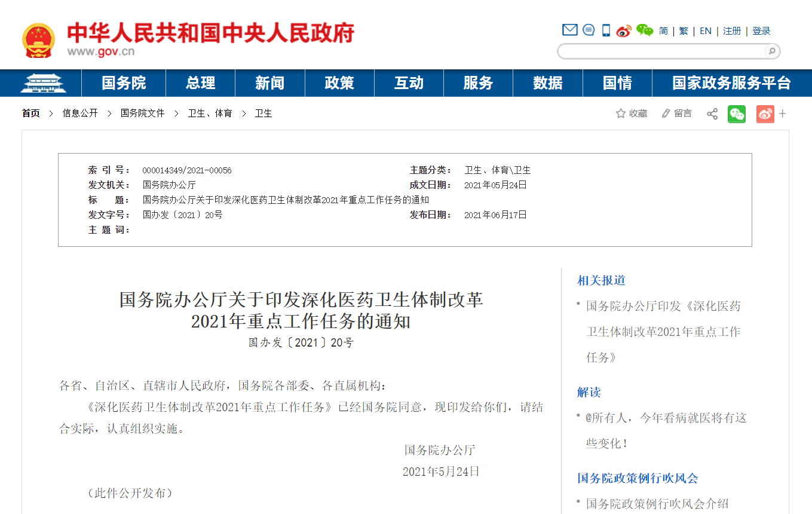812x514 pixels.
Task: Open the chat bubble message icon
Action: 589,30
